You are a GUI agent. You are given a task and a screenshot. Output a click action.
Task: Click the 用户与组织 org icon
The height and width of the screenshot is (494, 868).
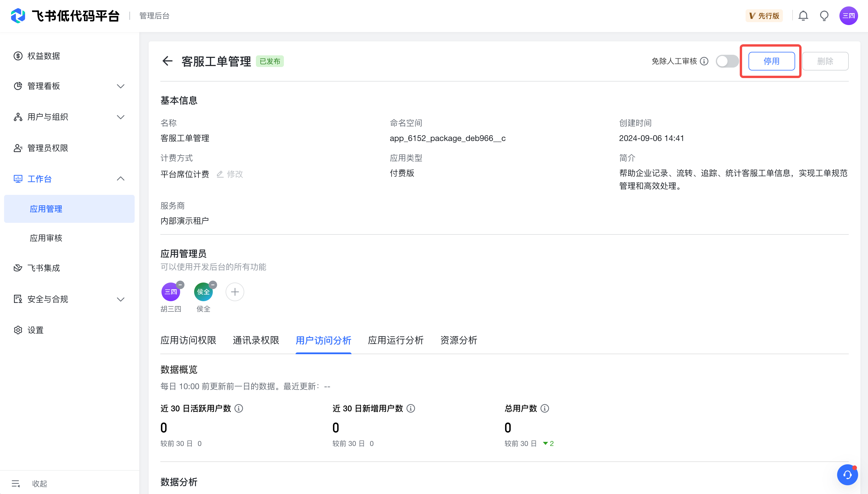point(18,117)
